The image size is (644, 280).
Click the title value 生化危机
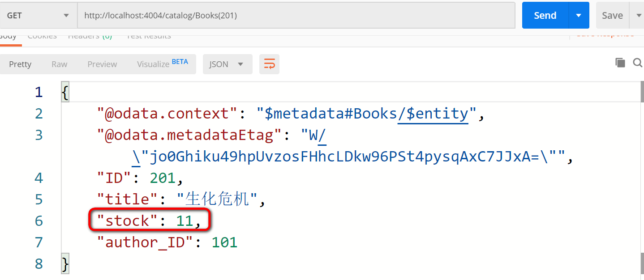pos(217,199)
